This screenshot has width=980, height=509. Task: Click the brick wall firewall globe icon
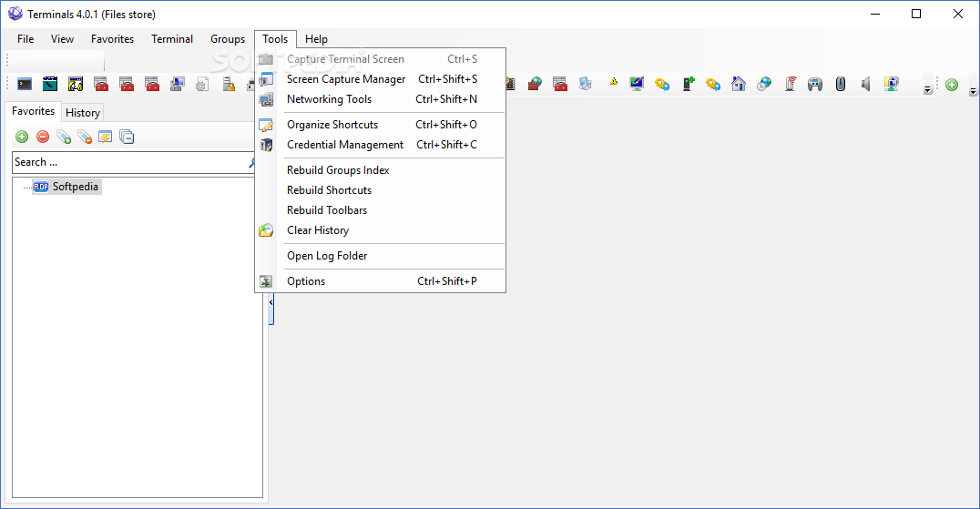pos(535,84)
